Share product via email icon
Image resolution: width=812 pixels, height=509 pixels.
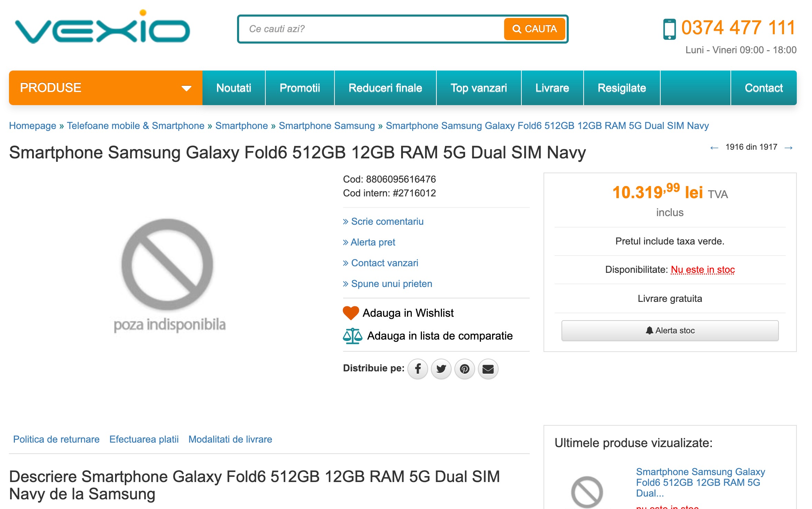pos(488,369)
